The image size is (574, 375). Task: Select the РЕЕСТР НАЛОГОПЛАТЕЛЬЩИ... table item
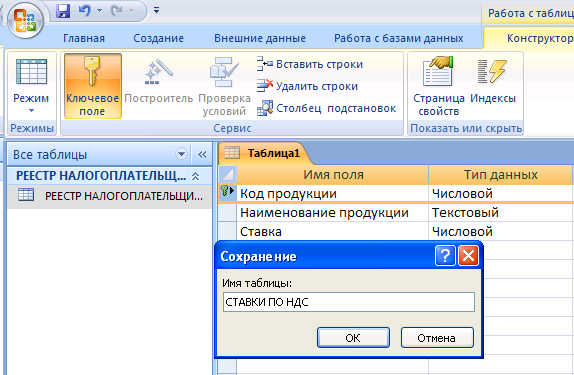[110, 196]
